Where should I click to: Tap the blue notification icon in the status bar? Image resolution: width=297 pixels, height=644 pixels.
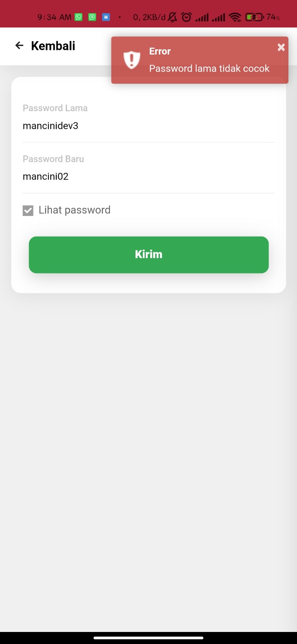(106, 17)
